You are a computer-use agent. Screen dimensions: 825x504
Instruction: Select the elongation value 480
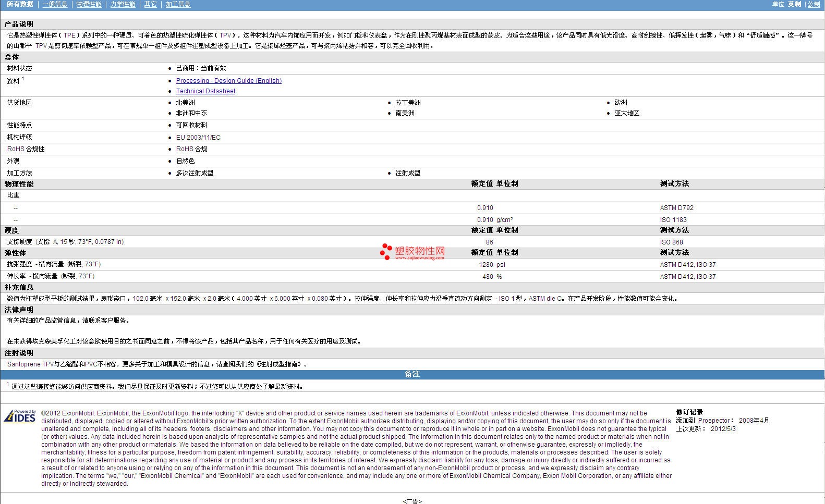[488, 277]
